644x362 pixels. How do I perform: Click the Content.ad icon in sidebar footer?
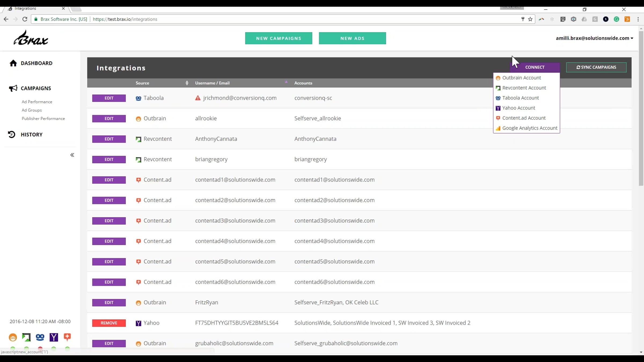pyautogui.click(x=67, y=337)
